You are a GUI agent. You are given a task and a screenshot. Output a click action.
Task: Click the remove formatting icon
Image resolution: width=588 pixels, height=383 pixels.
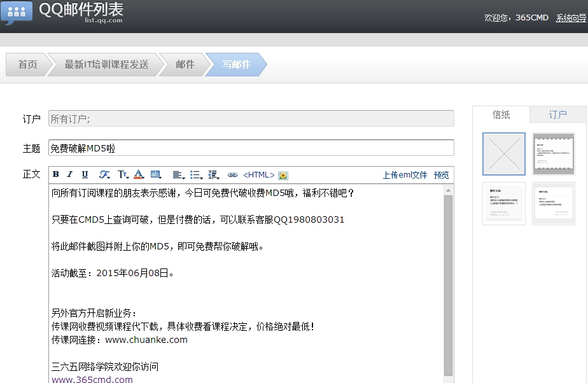click(104, 174)
